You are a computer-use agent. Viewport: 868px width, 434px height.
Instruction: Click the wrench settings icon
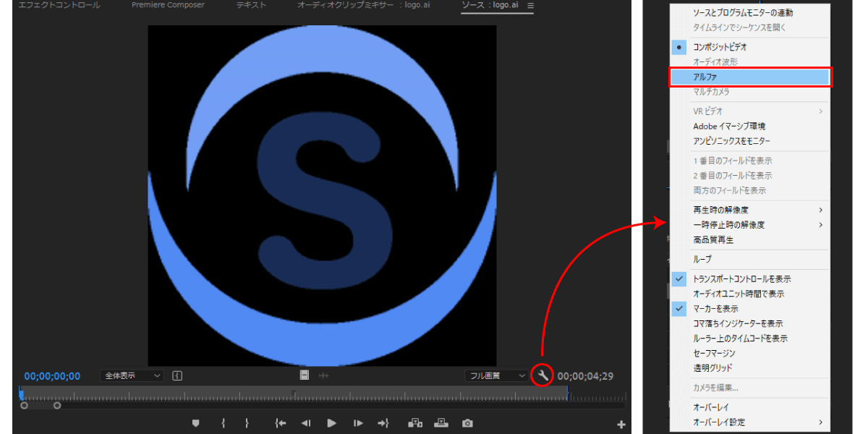542,375
